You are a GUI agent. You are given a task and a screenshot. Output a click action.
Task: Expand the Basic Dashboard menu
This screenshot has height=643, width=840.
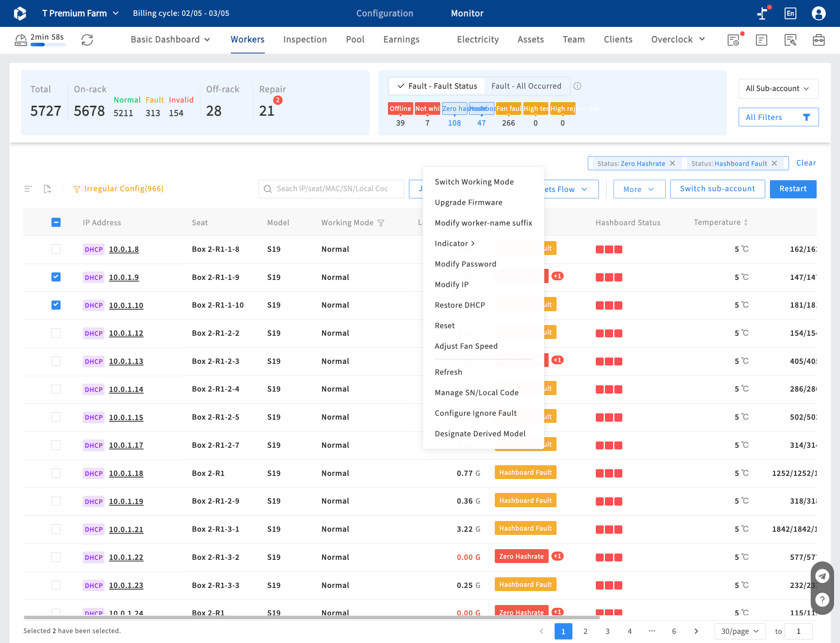coord(170,40)
